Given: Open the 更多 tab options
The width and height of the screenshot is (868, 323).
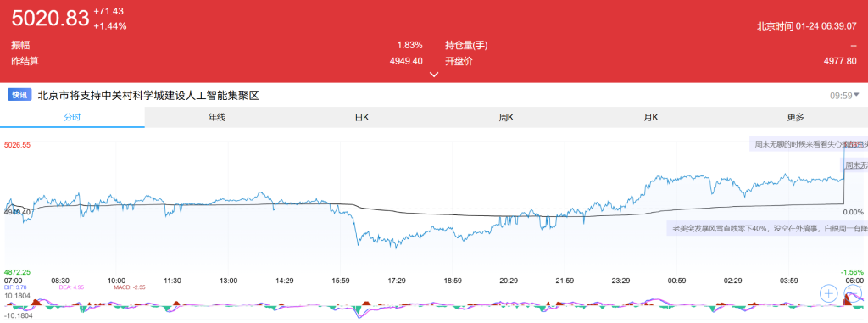Looking at the screenshot, I should [x=795, y=118].
